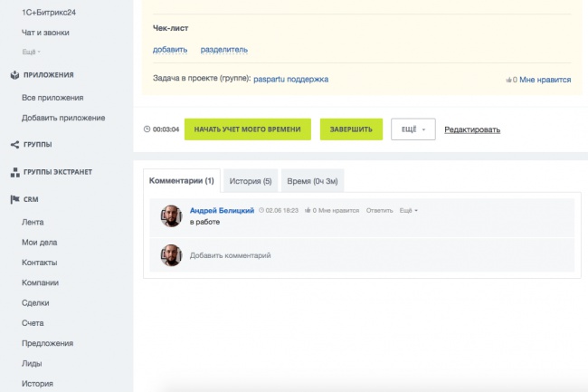Open История in CRM sidebar

pos(37,384)
